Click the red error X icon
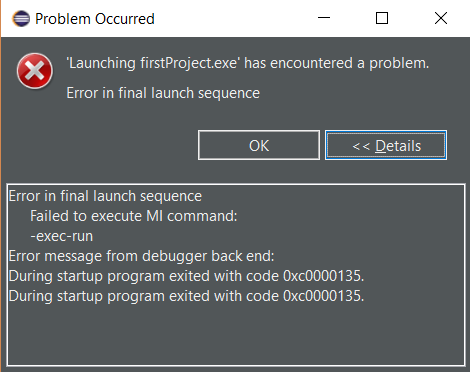 (x=35, y=71)
